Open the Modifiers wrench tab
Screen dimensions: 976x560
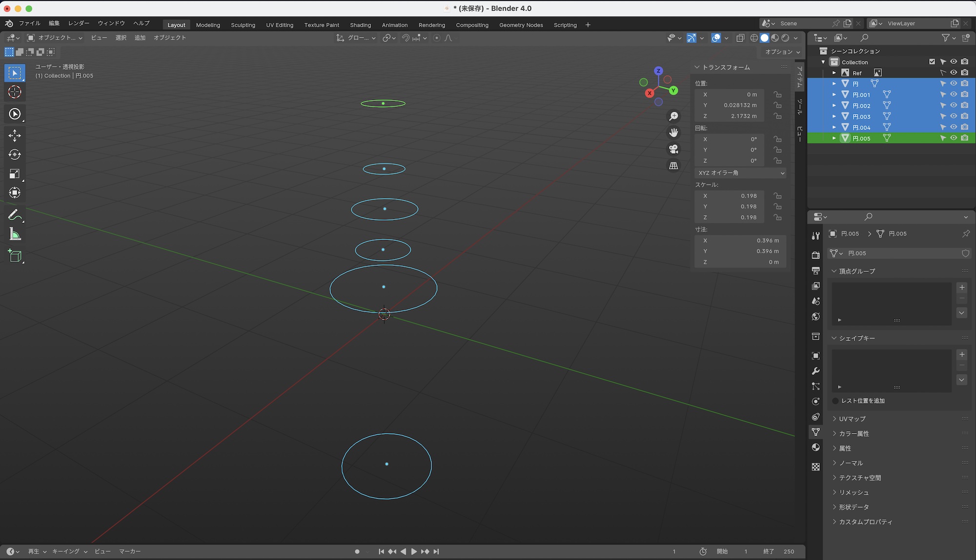815,371
